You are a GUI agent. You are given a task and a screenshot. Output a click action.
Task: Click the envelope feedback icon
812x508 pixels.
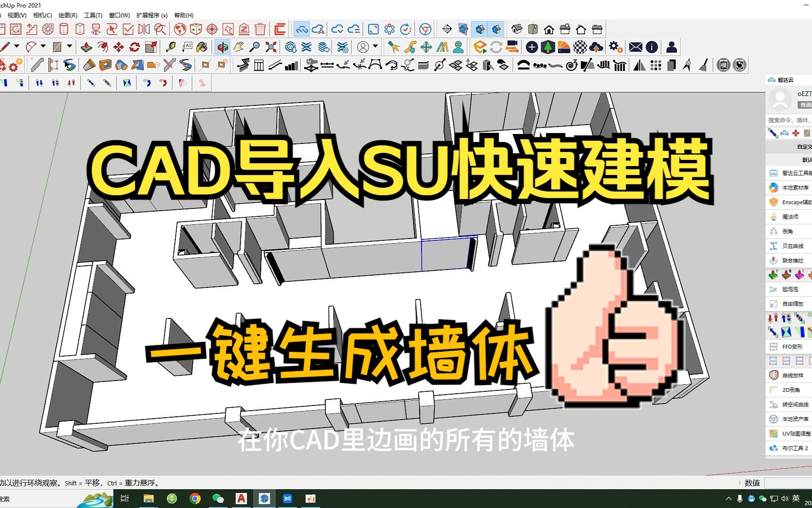[x=636, y=47]
